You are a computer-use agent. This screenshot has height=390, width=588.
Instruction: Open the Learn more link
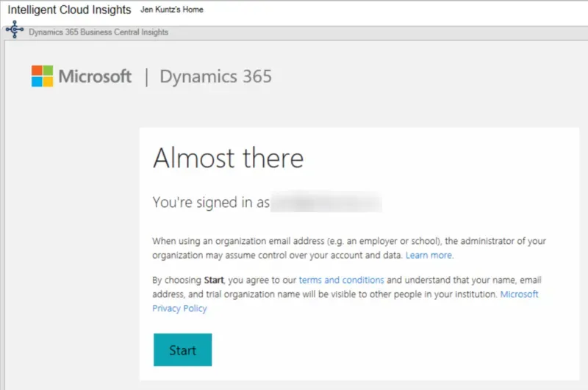[x=429, y=256]
